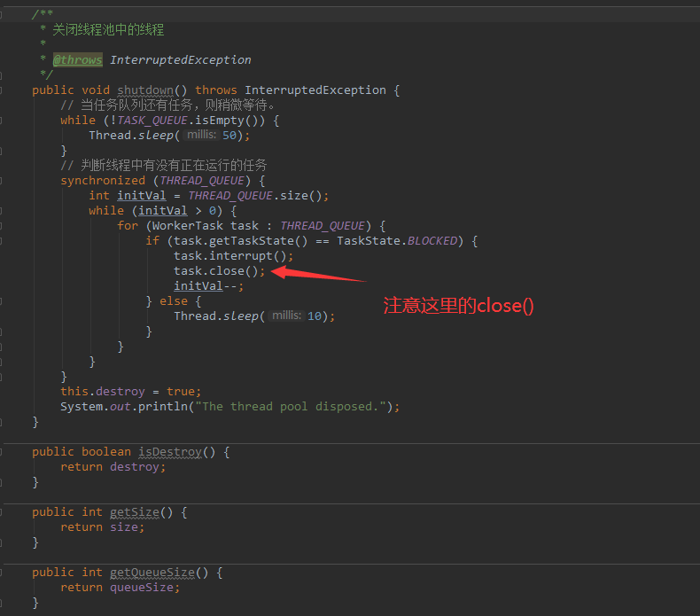700x616 pixels.
Task: Click the comment 判断线程中有没有正在运行的任务
Action: [163, 166]
